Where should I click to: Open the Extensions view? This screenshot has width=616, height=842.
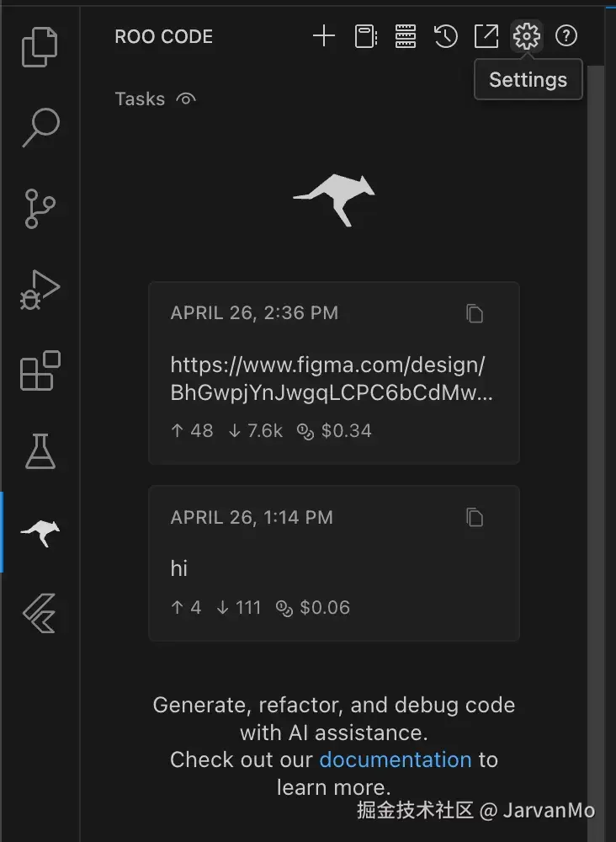(38, 370)
